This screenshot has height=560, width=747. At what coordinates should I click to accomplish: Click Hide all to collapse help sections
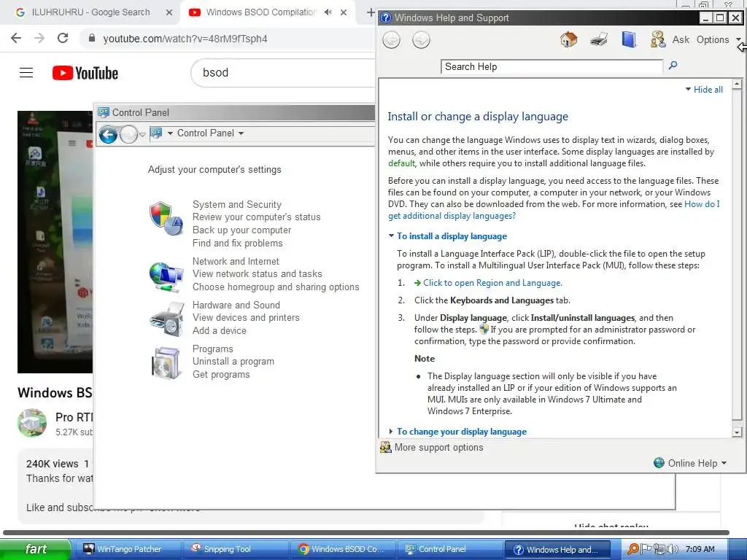click(704, 90)
